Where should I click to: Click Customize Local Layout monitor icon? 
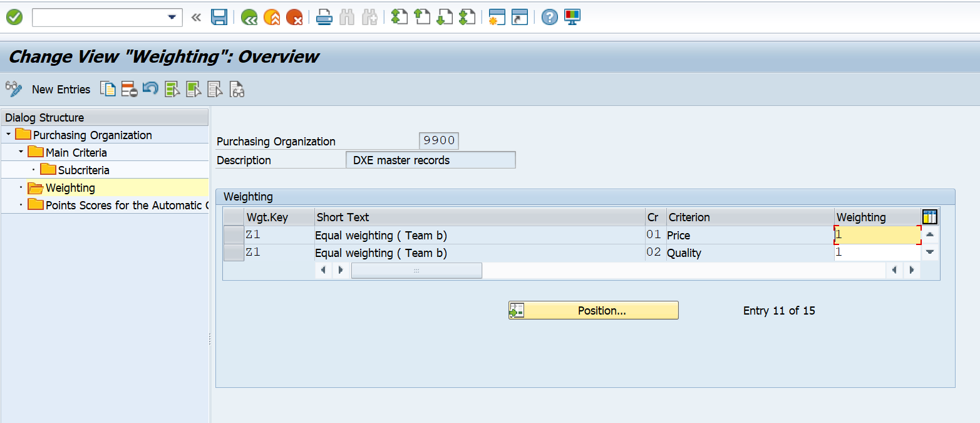click(571, 17)
